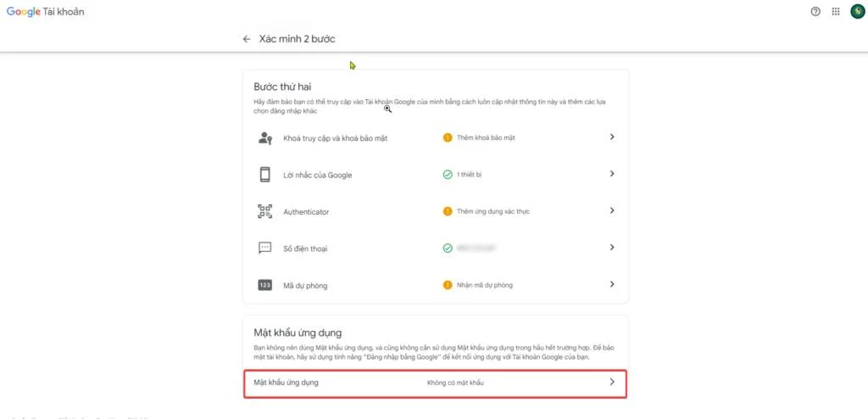The height and width of the screenshot is (419, 868).
Task: Click the Authenticator QR code icon
Action: point(264,211)
